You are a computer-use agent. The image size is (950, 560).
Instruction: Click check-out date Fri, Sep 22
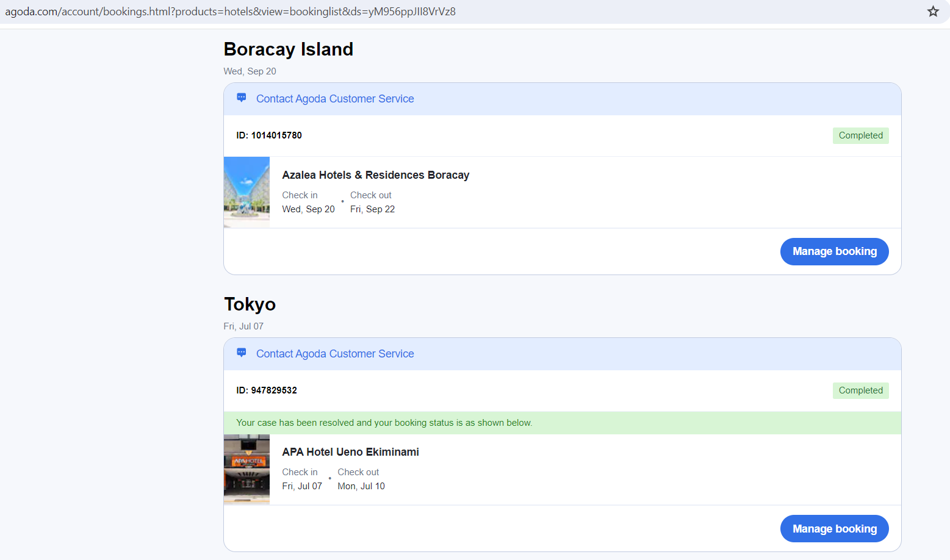[x=372, y=209]
